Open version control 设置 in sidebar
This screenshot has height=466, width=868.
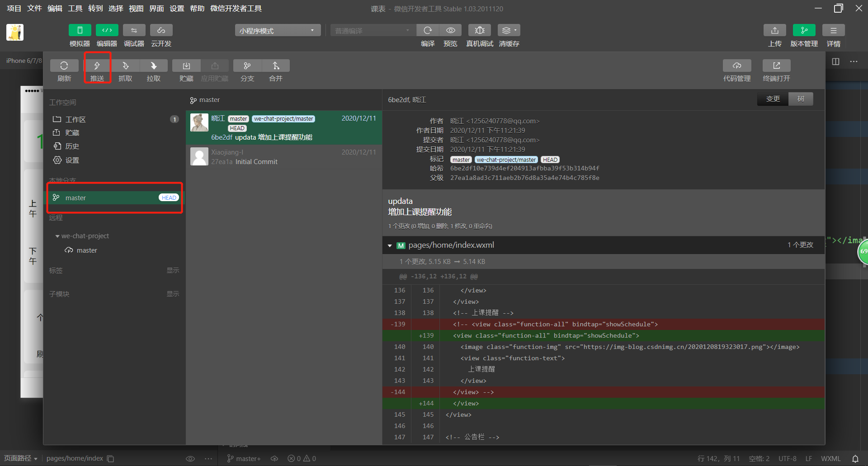click(x=115, y=160)
